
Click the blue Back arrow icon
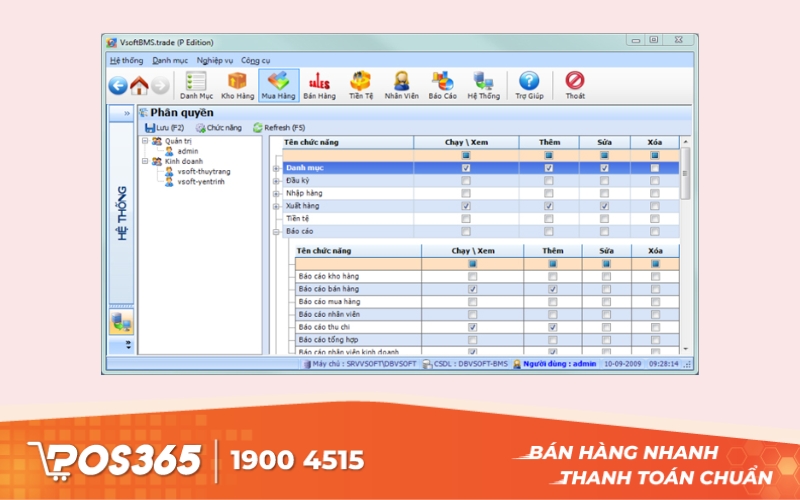click(x=118, y=85)
